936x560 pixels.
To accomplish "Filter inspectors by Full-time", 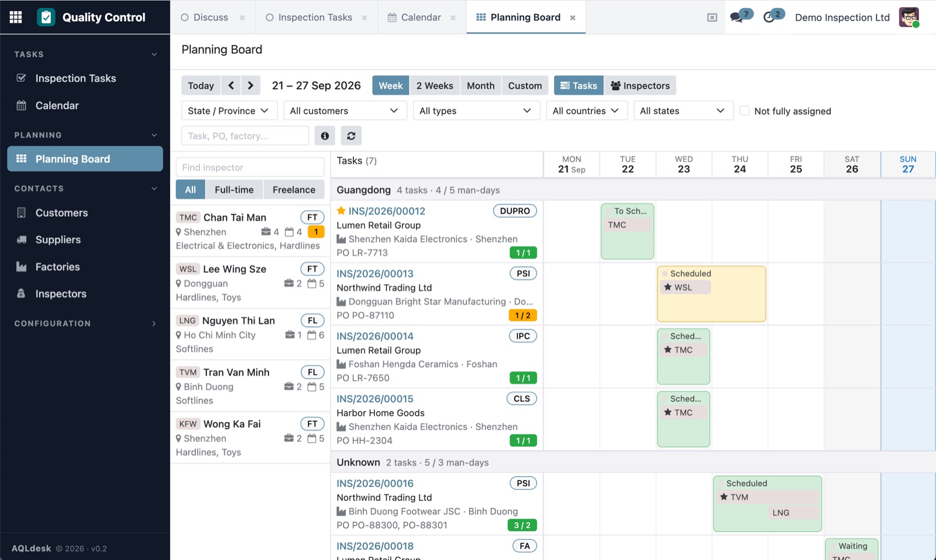I will (x=234, y=189).
